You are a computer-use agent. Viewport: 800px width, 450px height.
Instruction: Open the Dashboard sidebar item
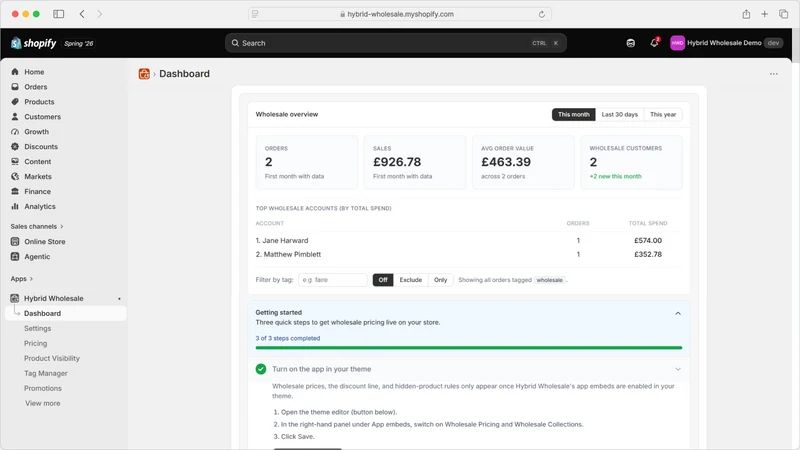pos(66,313)
